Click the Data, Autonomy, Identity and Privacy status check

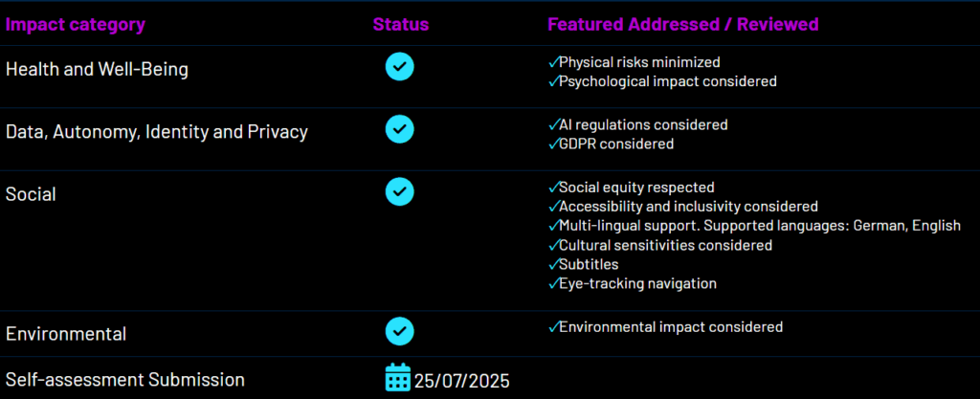pyautogui.click(x=399, y=128)
